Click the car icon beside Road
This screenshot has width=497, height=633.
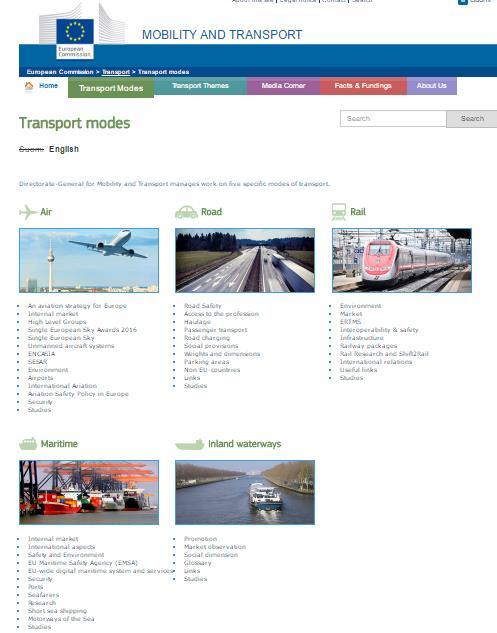[186, 212]
